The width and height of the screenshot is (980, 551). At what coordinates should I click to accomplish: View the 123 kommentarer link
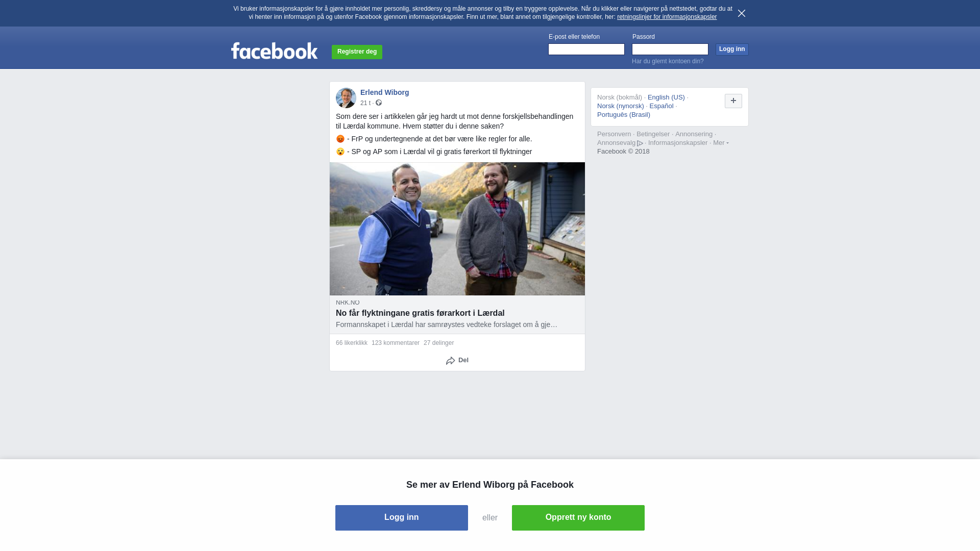[x=396, y=343]
